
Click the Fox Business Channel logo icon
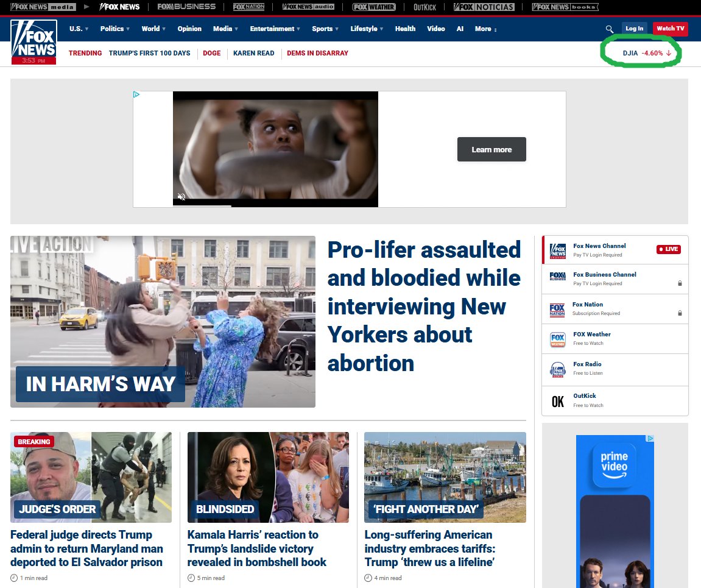click(x=557, y=276)
